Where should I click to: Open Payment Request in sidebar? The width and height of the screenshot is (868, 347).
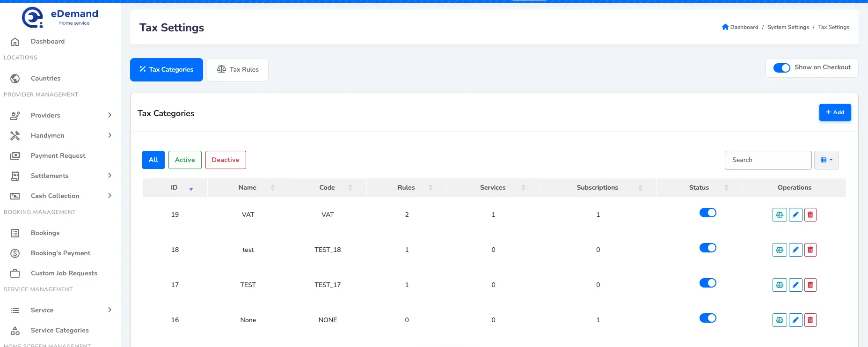point(58,155)
